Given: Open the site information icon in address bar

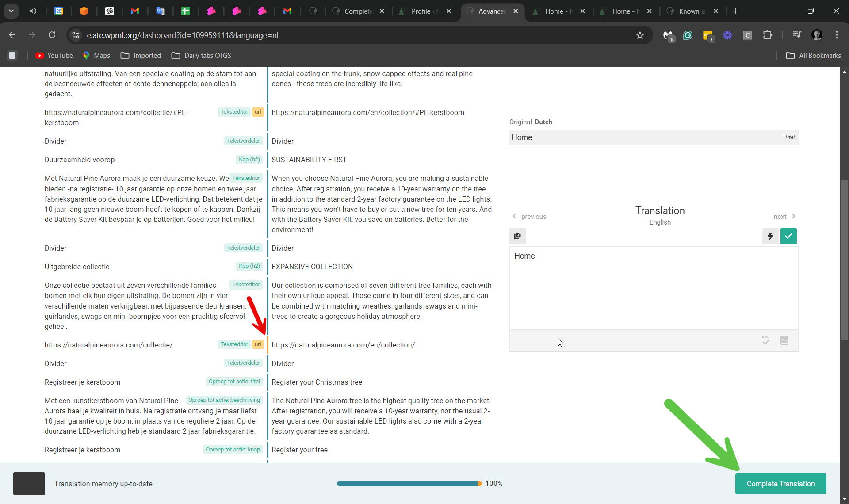Looking at the screenshot, I should [x=76, y=35].
